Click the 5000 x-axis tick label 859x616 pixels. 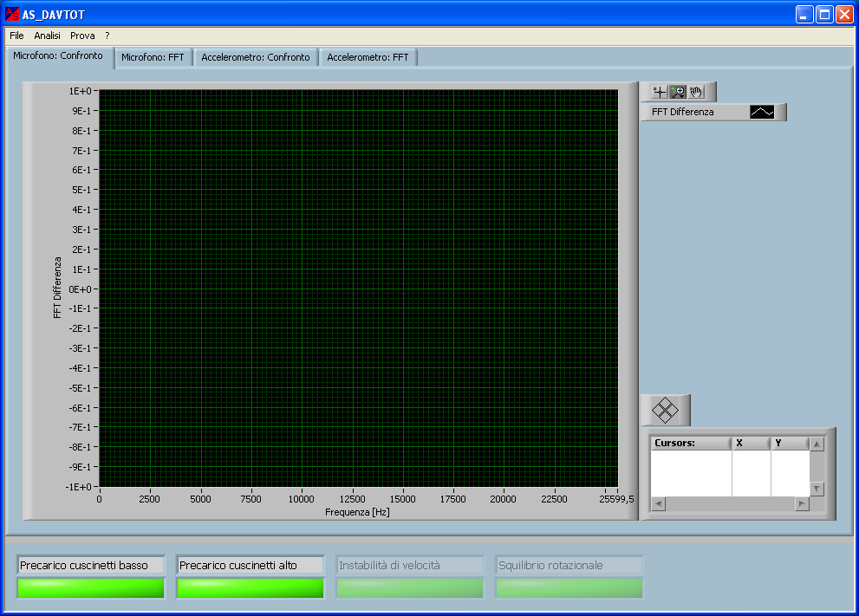coord(200,499)
